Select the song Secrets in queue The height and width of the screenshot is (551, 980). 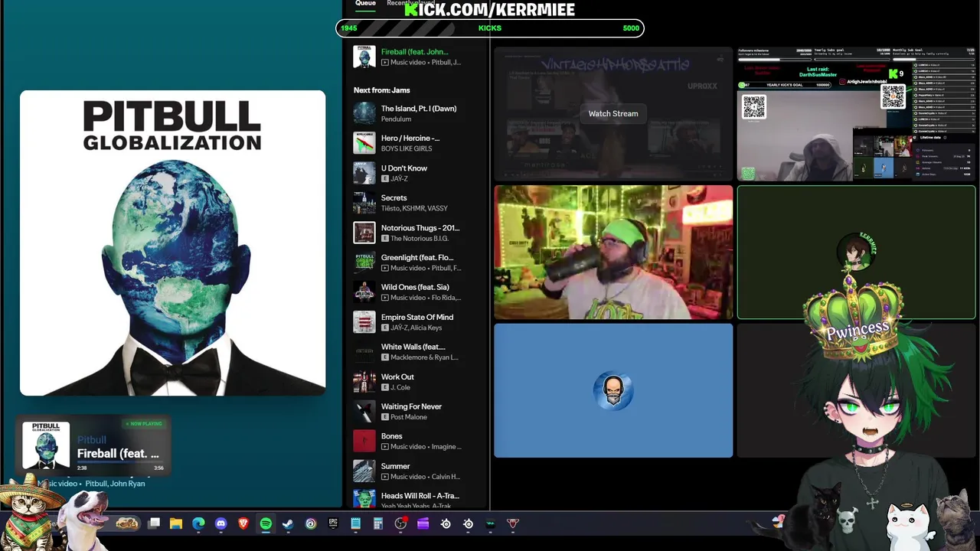[x=394, y=197]
